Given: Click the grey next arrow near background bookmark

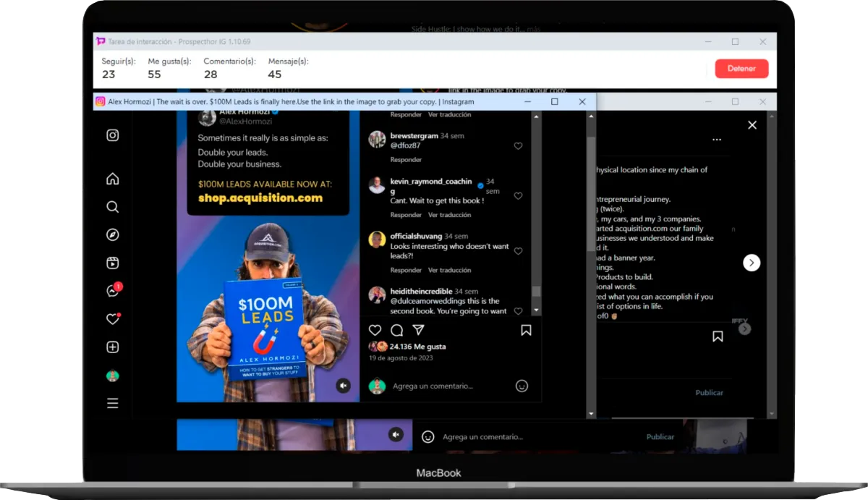Looking at the screenshot, I should coord(744,329).
